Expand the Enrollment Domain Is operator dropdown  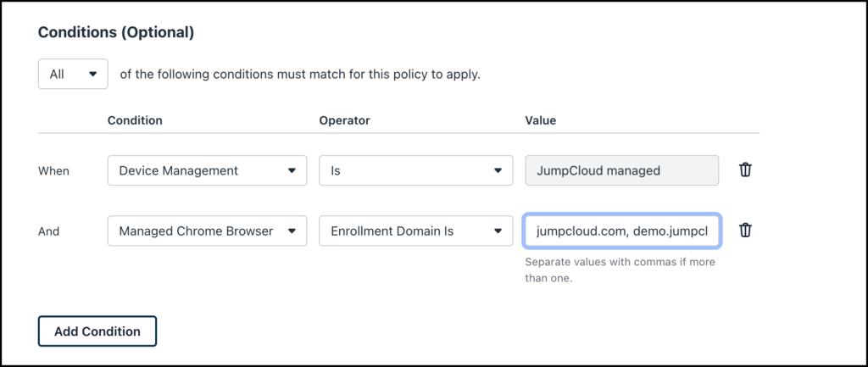coord(415,231)
